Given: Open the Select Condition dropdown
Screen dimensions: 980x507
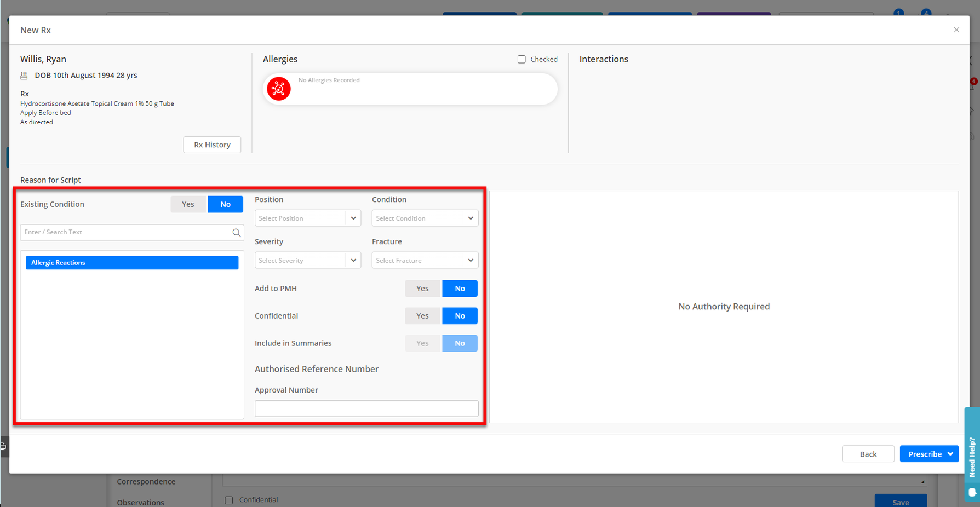Looking at the screenshot, I should coord(425,218).
